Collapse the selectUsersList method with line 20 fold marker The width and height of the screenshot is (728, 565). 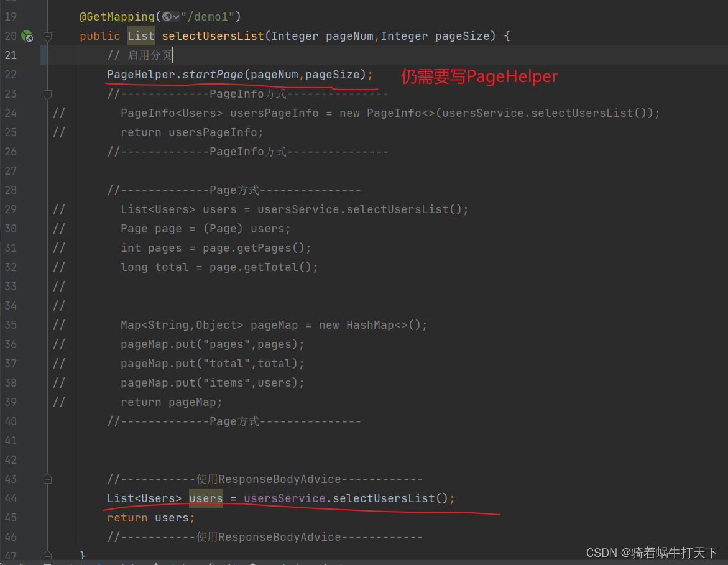(47, 37)
